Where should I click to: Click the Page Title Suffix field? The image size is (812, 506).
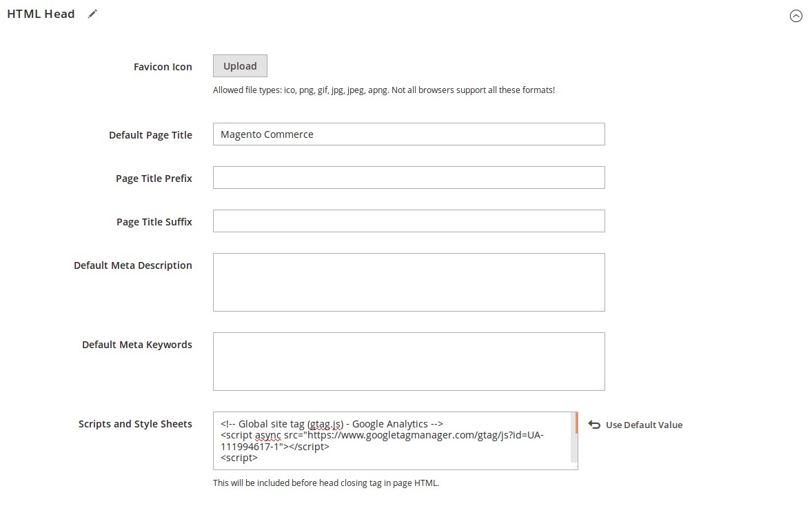[409, 221]
